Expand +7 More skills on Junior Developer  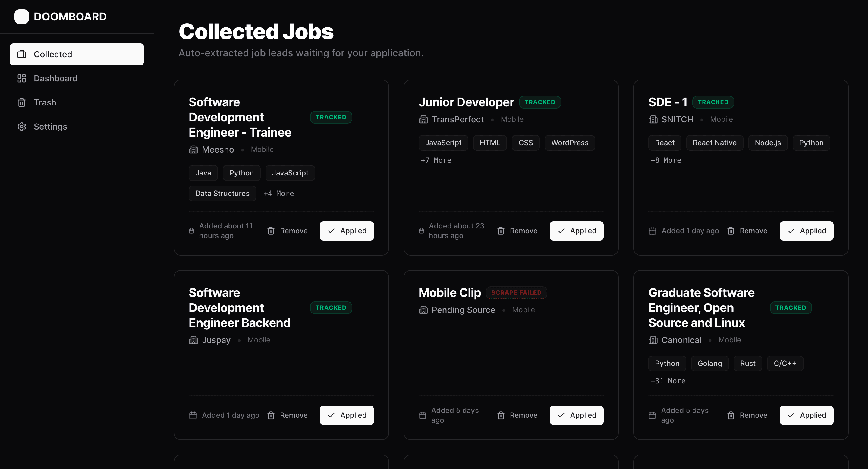coord(436,160)
